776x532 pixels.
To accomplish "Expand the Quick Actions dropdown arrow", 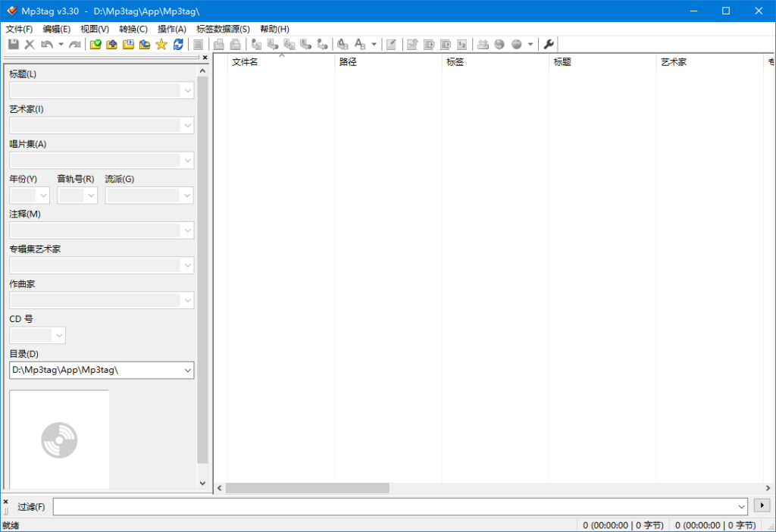I will tap(374, 44).
